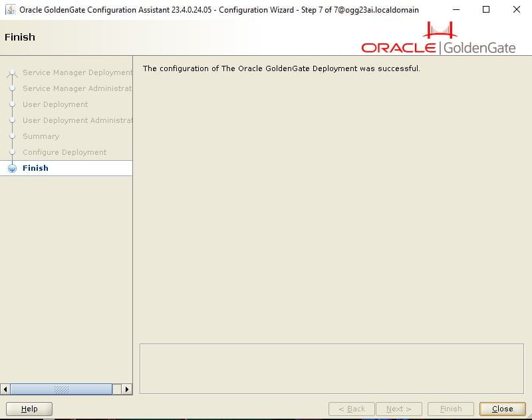The height and width of the screenshot is (420, 532).
Task: Click the Close button
Action: tap(503, 409)
